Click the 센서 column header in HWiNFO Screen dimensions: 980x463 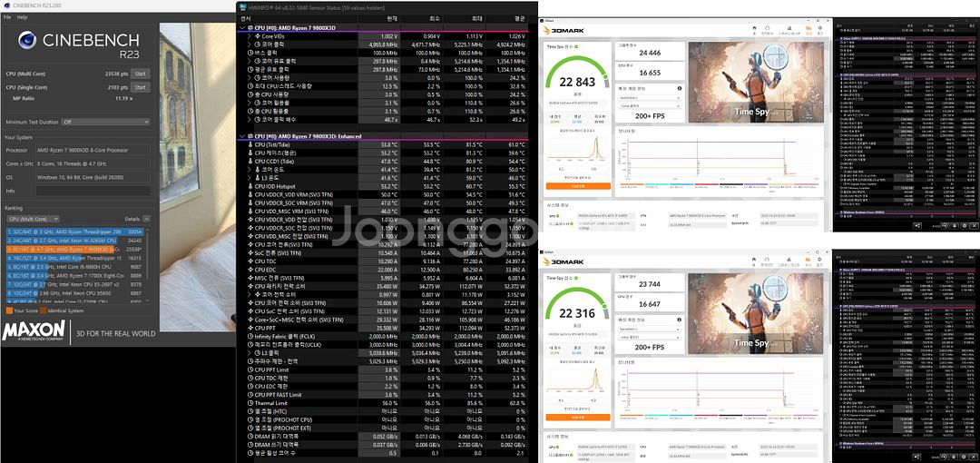coord(246,19)
